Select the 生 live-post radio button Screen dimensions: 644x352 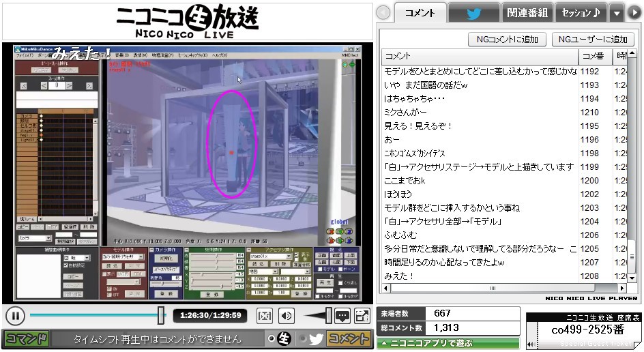272,339
